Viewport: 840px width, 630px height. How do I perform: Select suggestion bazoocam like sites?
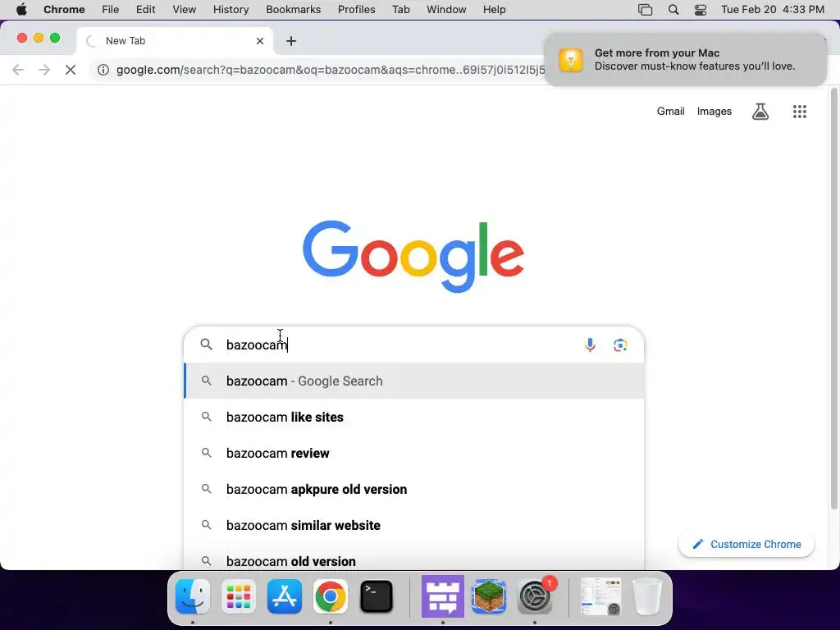[x=414, y=417]
